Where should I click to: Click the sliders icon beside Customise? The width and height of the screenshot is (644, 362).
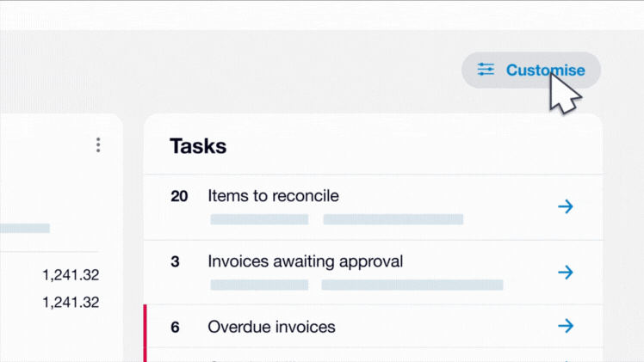click(x=486, y=70)
